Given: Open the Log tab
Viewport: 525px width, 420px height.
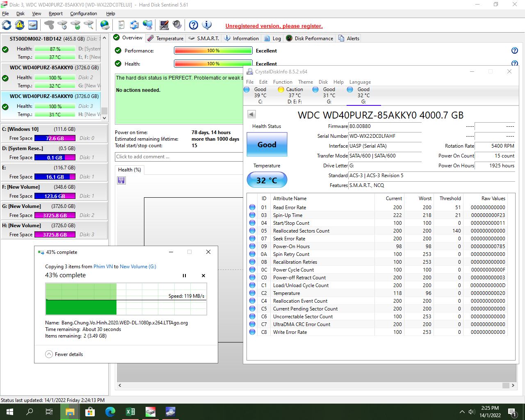Looking at the screenshot, I should 273,38.
